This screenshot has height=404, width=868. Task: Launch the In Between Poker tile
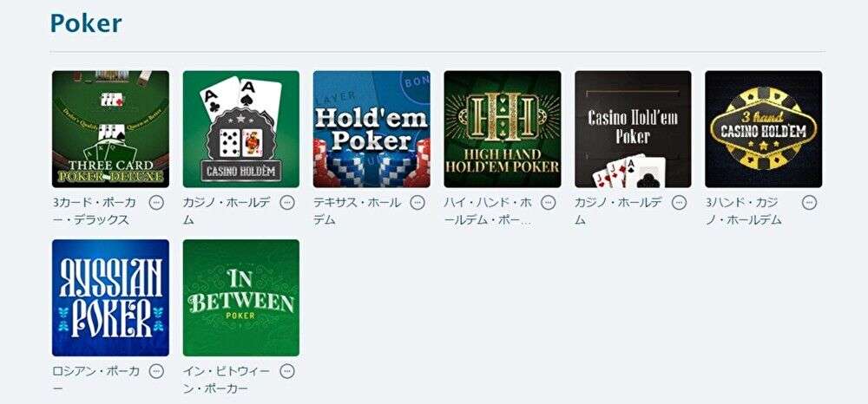click(241, 298)
